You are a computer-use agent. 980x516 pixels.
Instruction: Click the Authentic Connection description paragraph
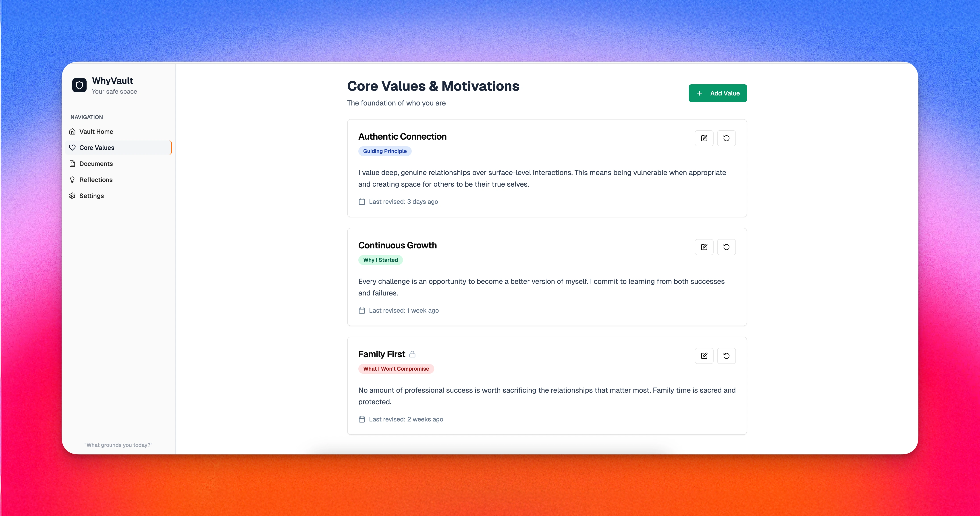542,178
